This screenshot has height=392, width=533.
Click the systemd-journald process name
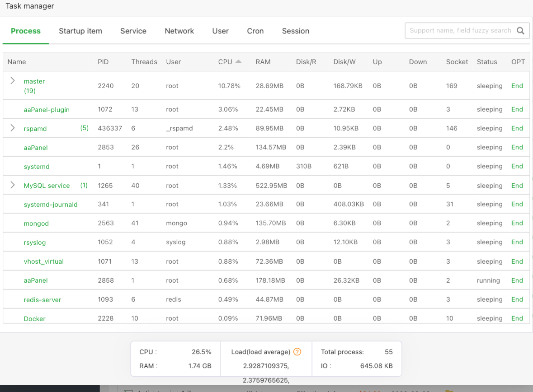pyautogui.click(x=51, y=205)
